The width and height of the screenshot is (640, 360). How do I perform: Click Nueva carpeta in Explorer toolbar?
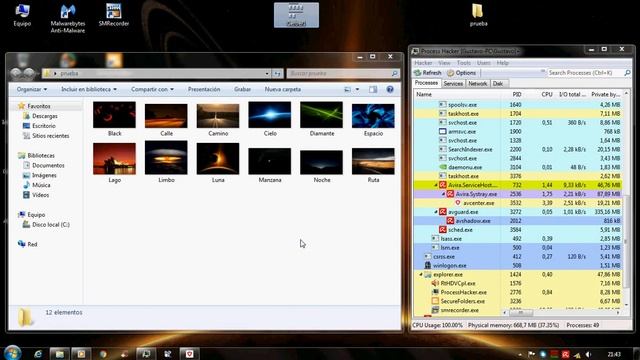pos(282,89)
